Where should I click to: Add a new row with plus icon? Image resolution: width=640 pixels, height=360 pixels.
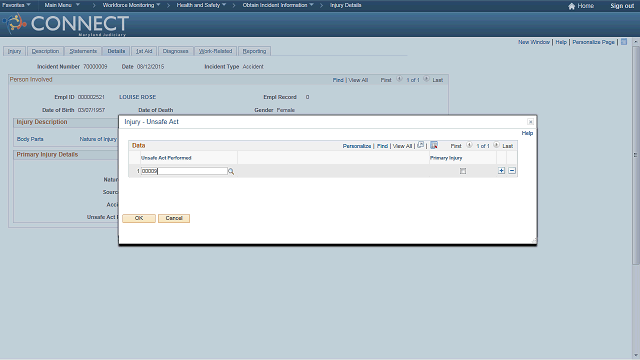pyautogui.click(x=501, y=171)
